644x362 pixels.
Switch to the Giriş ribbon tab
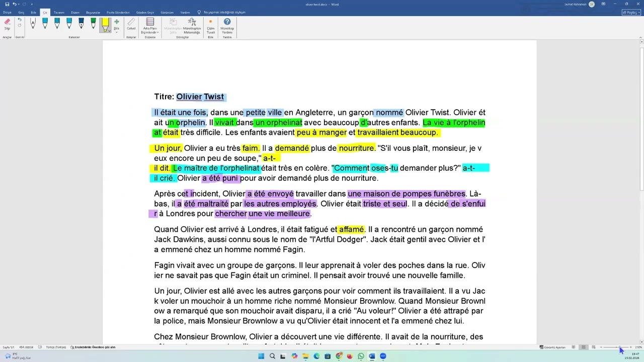(x=21, y=12)
